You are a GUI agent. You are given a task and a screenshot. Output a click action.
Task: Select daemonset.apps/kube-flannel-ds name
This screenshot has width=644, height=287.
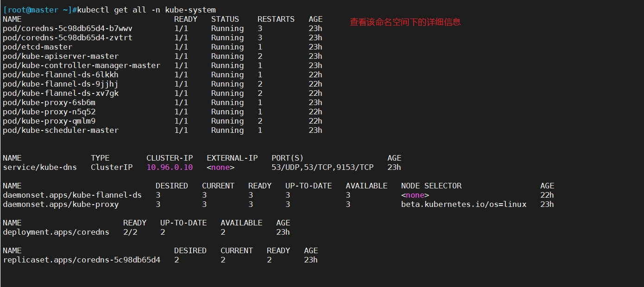72,195
